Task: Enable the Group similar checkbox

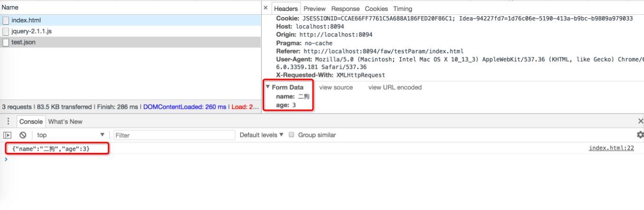Action: click(292, 135)
